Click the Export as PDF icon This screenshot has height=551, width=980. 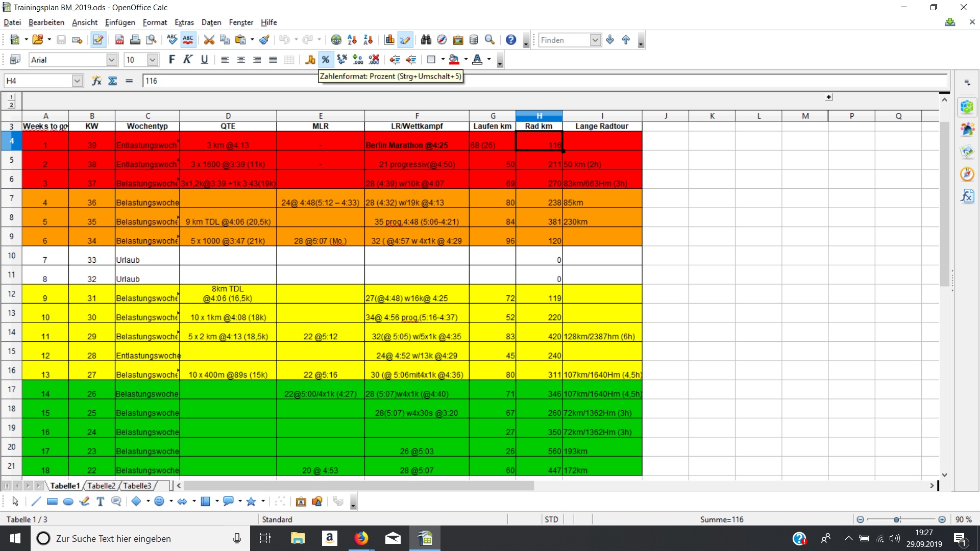(119, 40)
